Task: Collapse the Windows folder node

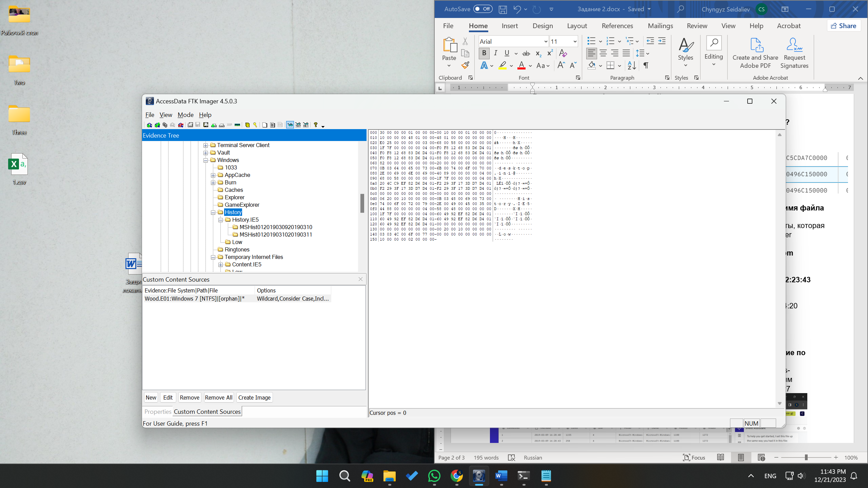Action: point(205,160)
